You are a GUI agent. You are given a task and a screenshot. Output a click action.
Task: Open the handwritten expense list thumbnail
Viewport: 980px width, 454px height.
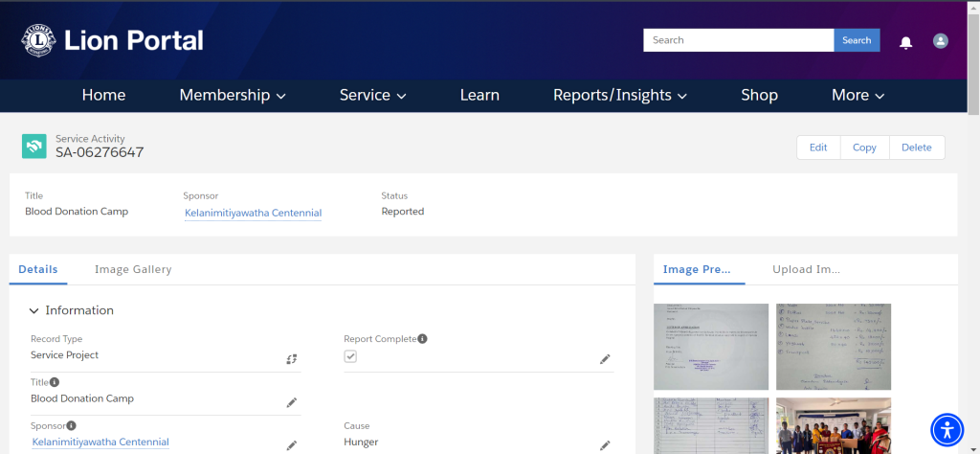pos(834,347)
